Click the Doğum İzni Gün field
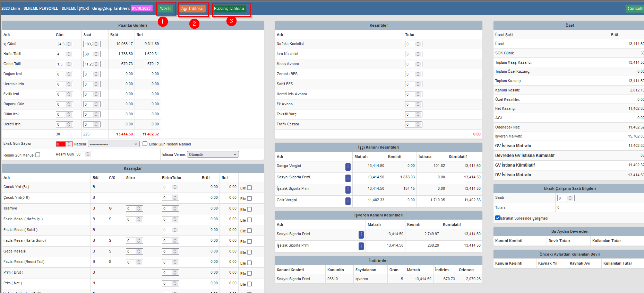The width and height of the screenshot is (644, 293). 65,74
